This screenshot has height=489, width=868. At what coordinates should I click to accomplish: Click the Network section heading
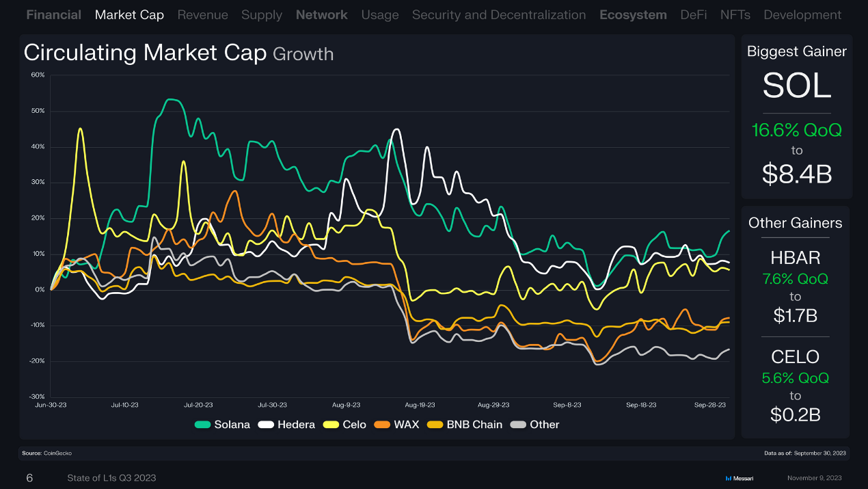321,14
